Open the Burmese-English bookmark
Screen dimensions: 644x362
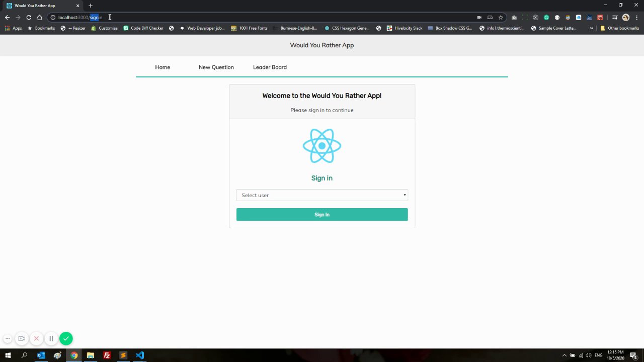(295, 28)
